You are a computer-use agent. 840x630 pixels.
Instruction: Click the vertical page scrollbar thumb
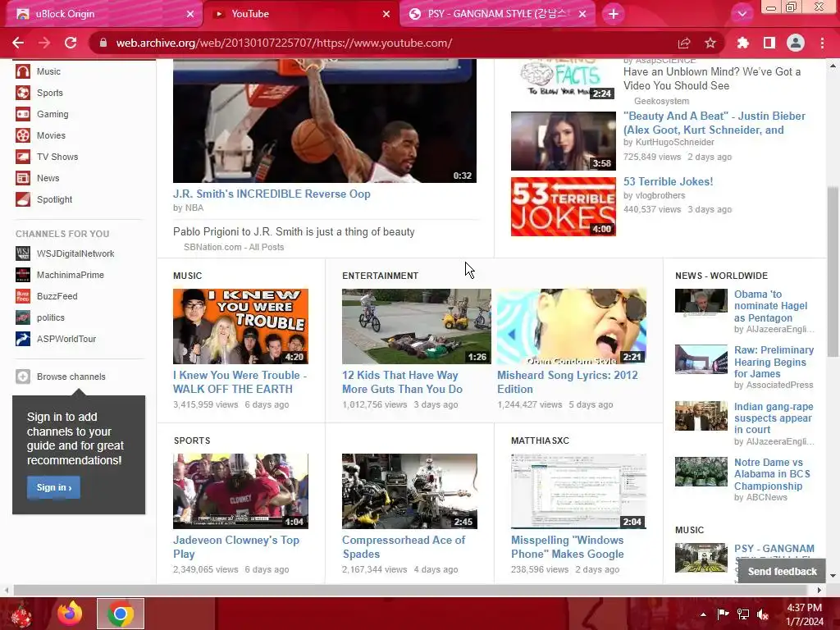point(833,271)
